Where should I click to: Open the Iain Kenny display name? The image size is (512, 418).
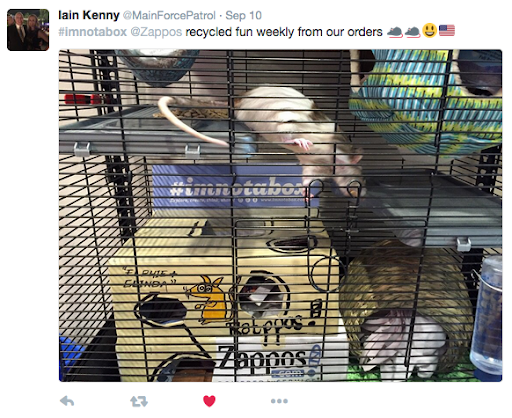(x=89, y=15)
